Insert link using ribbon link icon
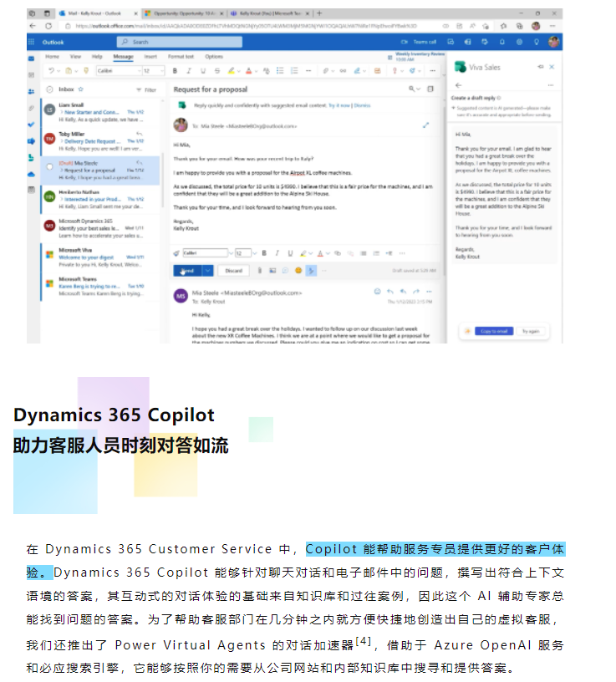616x682 pixels. 343,70
